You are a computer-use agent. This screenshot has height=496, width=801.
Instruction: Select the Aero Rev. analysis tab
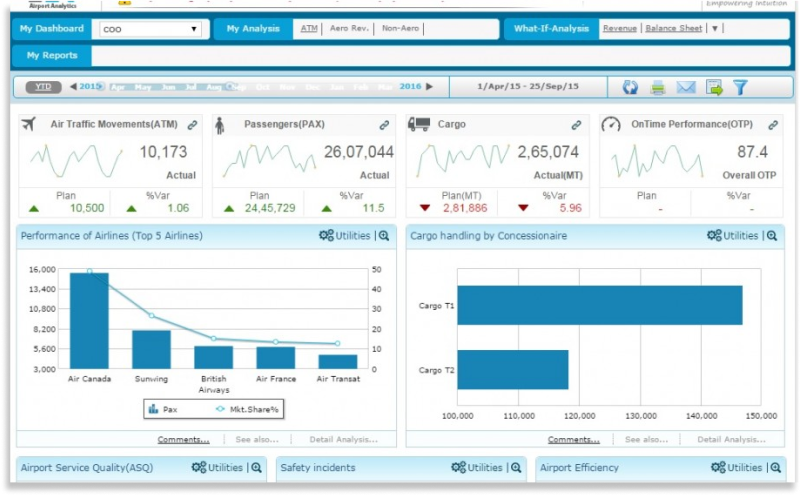tap(349, 29)
